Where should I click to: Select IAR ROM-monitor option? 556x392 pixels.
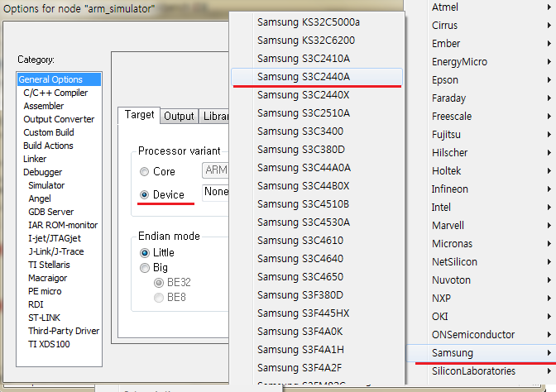point(63,225)
